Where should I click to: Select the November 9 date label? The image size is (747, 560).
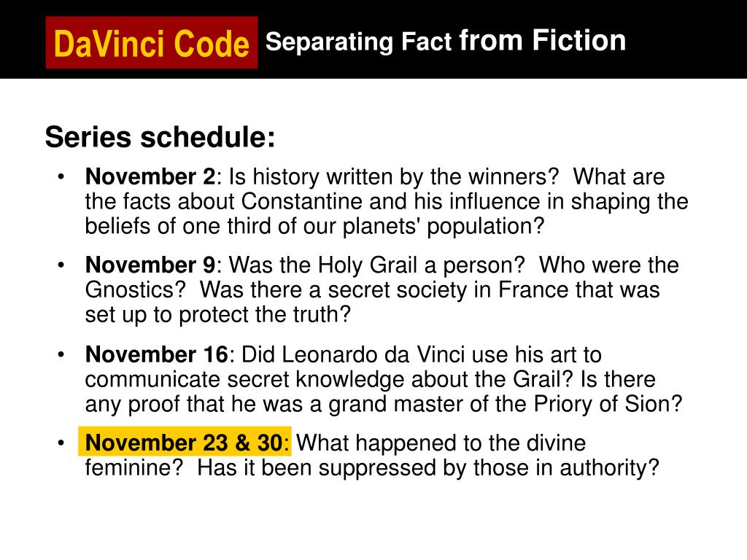tap(150, 265)
